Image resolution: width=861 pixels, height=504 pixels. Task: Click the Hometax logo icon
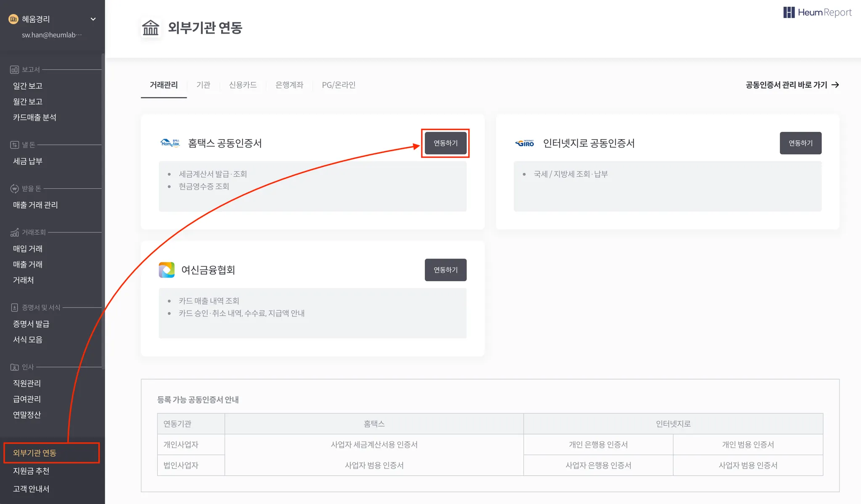point(170,143)
